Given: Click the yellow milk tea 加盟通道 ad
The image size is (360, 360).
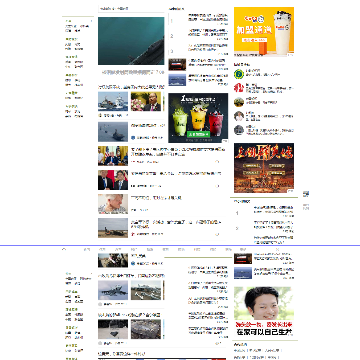Looking at the screenshot, I should 264,32.
